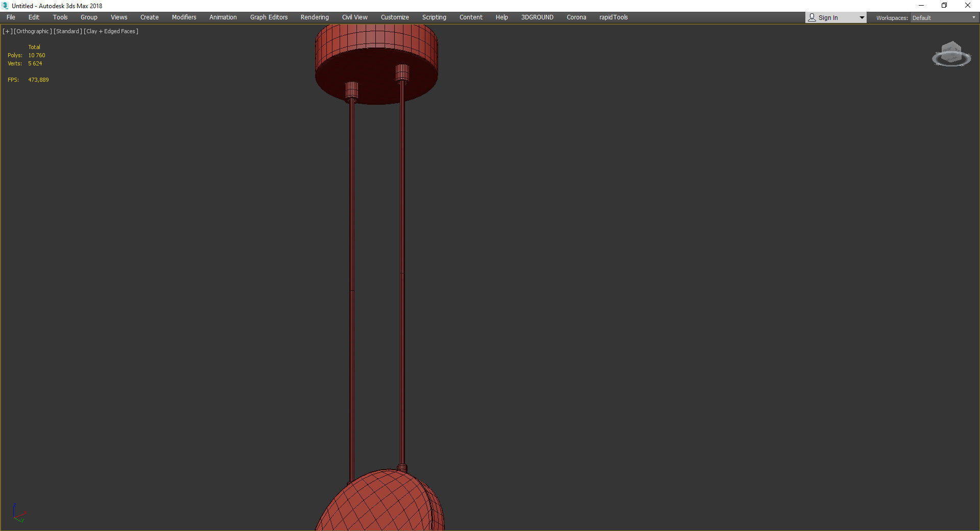
Task: Restore down the 3ds Max window
Action: tap(944, 6)
